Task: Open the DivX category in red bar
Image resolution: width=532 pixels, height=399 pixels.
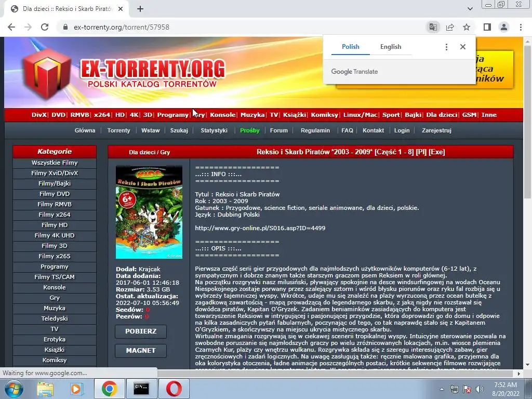Action: click(39, 115)
